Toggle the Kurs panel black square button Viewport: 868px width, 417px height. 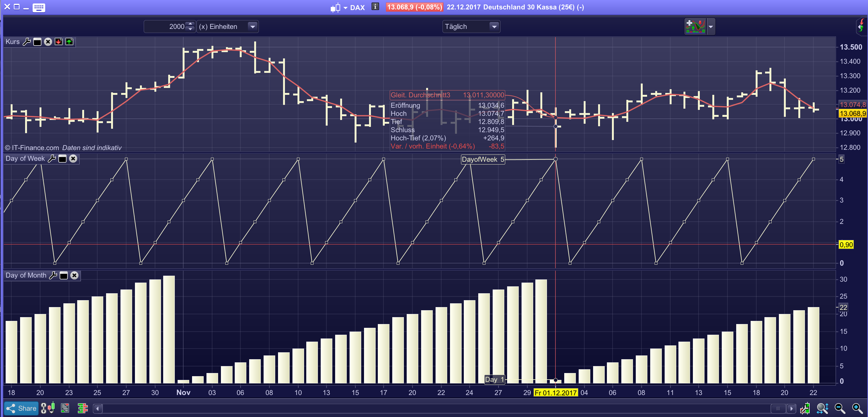pos(37,42)
